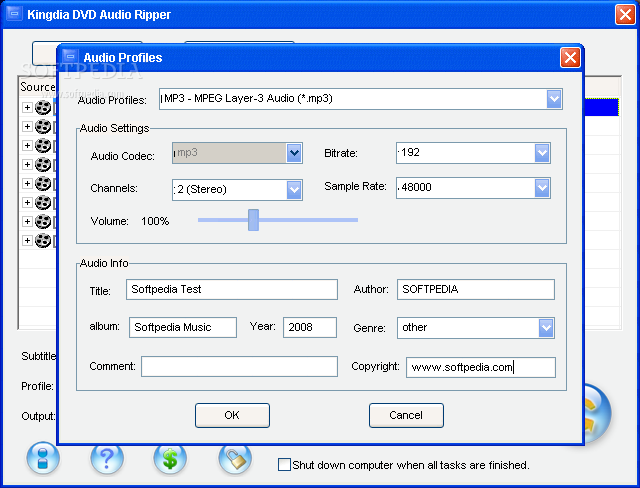Click the Volume slider handle
The image size is (640, 488).
253,220
